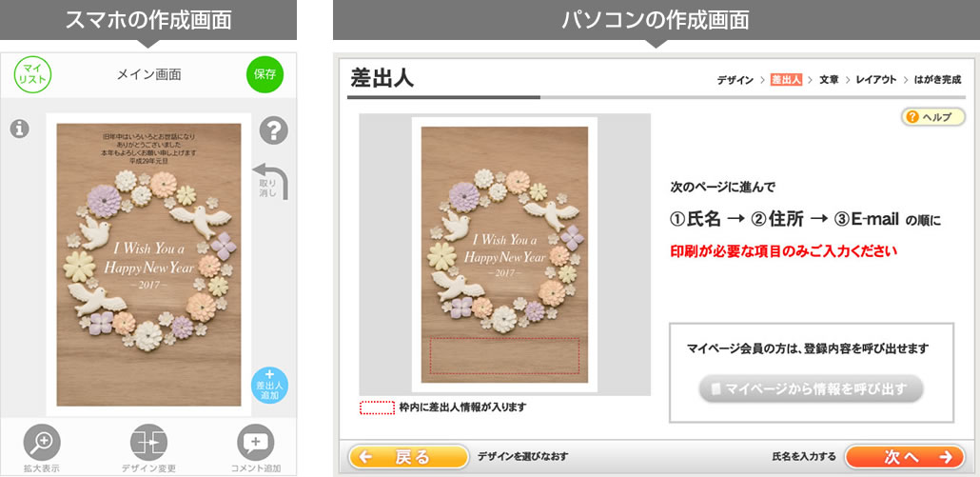Tap the green 保存 save button
The width and height of the screenshot is (980, 477).
[x=265, y=74]
